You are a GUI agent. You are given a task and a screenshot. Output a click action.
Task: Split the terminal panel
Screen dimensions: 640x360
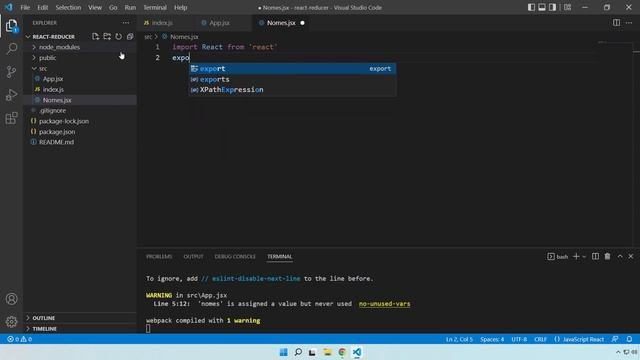coord(596,256)
